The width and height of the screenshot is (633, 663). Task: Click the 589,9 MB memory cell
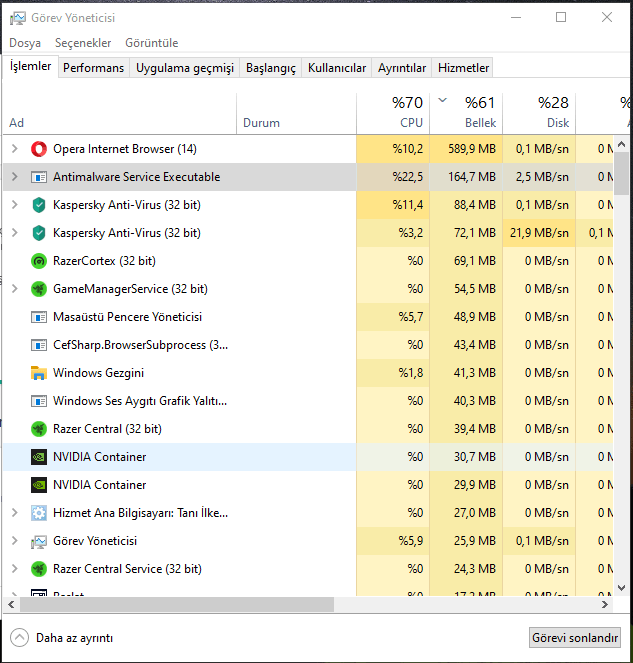point(466,149)
